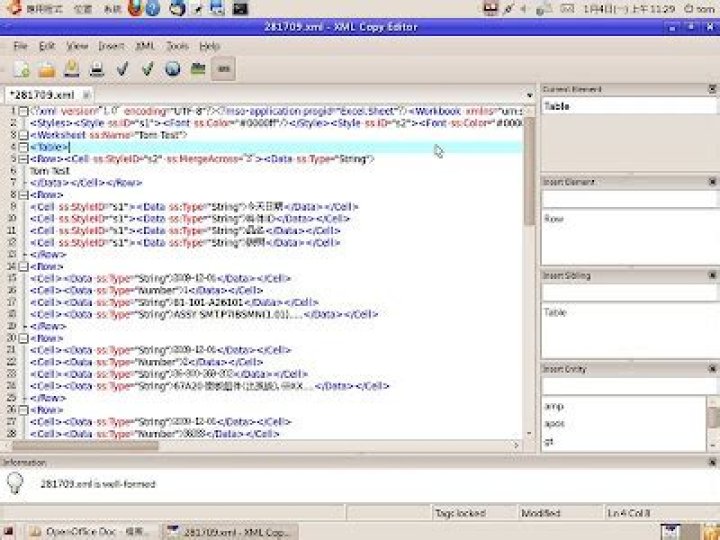This screenshot has height=540, width=720.
Task: Click the 281709.xml is well-formed message
Action: [98, 484]
